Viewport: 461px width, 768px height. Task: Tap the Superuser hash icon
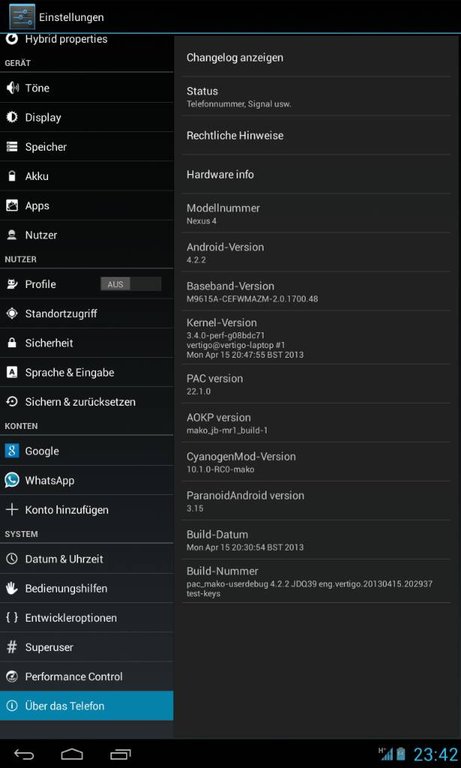12,647
